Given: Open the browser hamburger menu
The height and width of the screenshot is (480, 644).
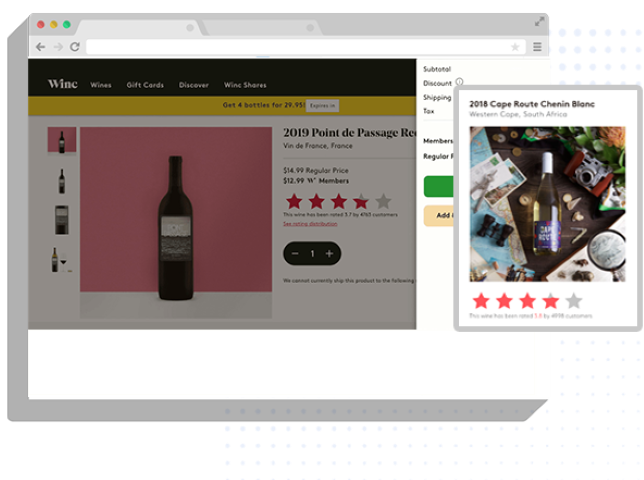Looking at the screenshot, I should pos(537,47).
